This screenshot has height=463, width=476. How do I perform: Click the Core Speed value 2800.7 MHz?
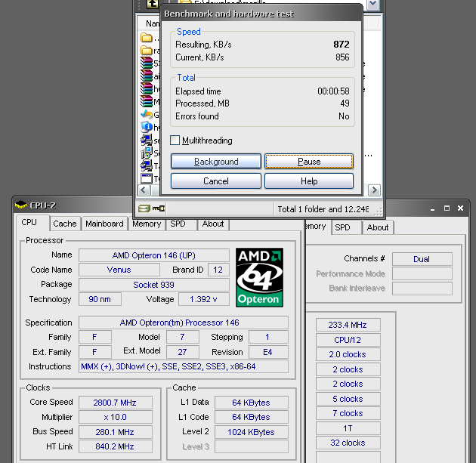pos(116,403)
